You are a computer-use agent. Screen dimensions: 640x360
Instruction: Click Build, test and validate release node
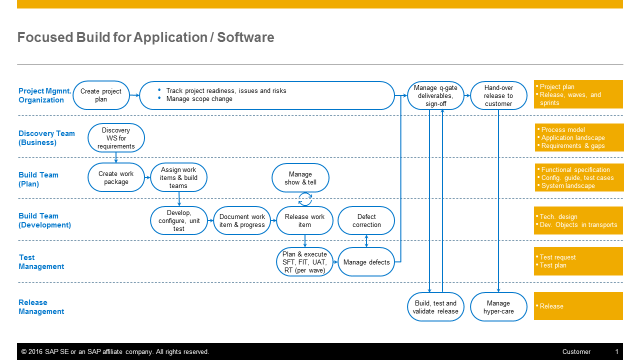coord(436,307)
